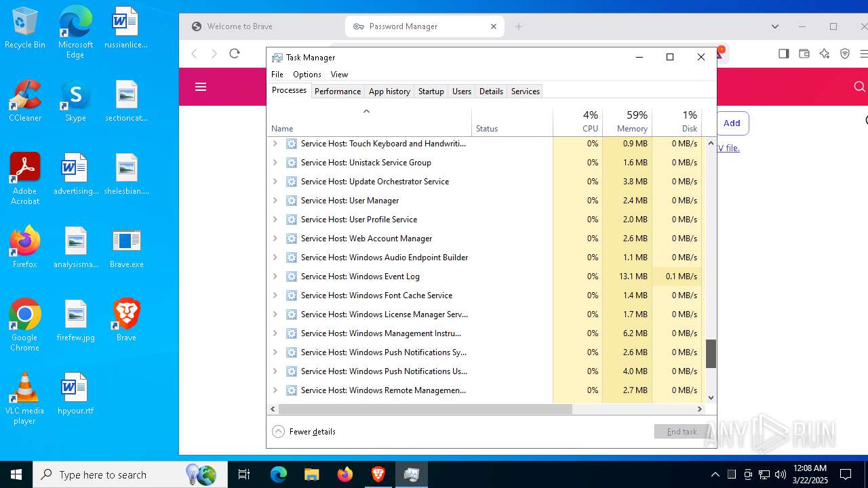Expand Service Host: Windows Audio Endpoint Builder

(x=275, y=258)
